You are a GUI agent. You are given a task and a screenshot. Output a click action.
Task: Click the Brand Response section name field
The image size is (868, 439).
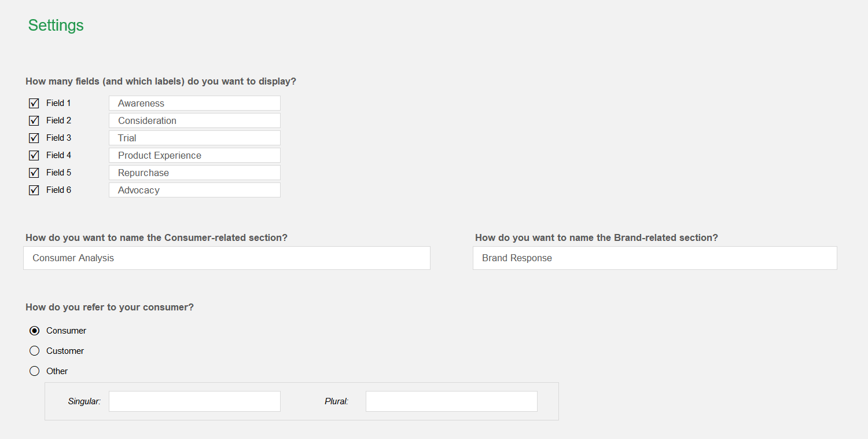coord(654,258)
